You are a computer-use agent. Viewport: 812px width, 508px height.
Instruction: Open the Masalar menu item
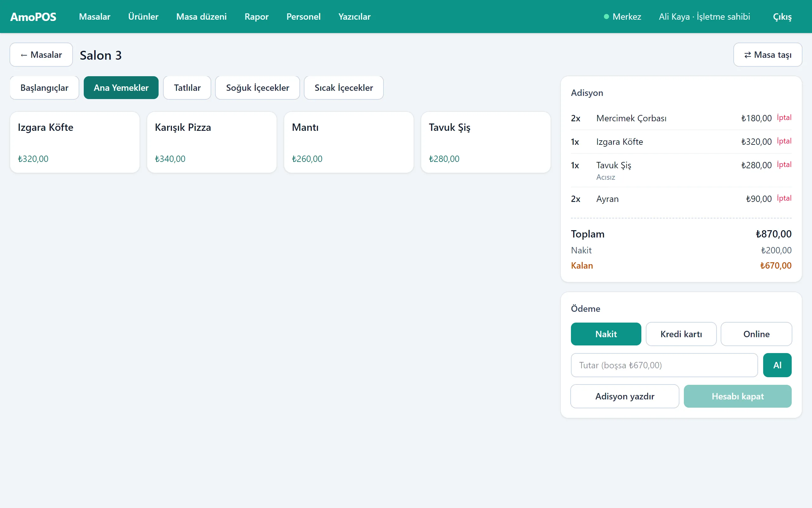click(x=95, y=17)
